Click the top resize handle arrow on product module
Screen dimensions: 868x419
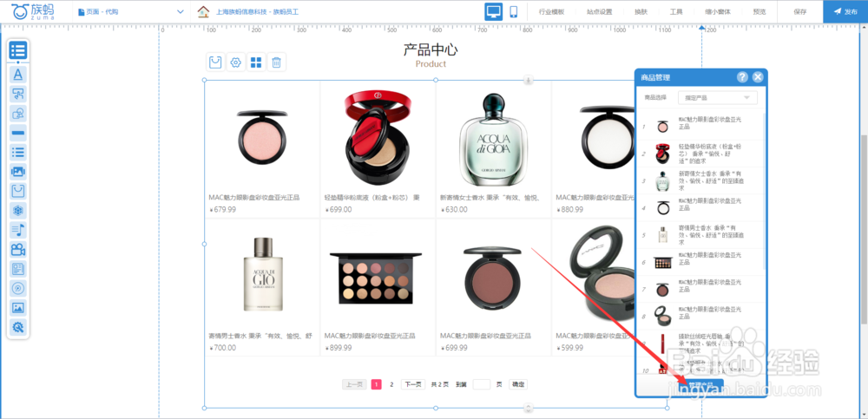coord(528,81)
